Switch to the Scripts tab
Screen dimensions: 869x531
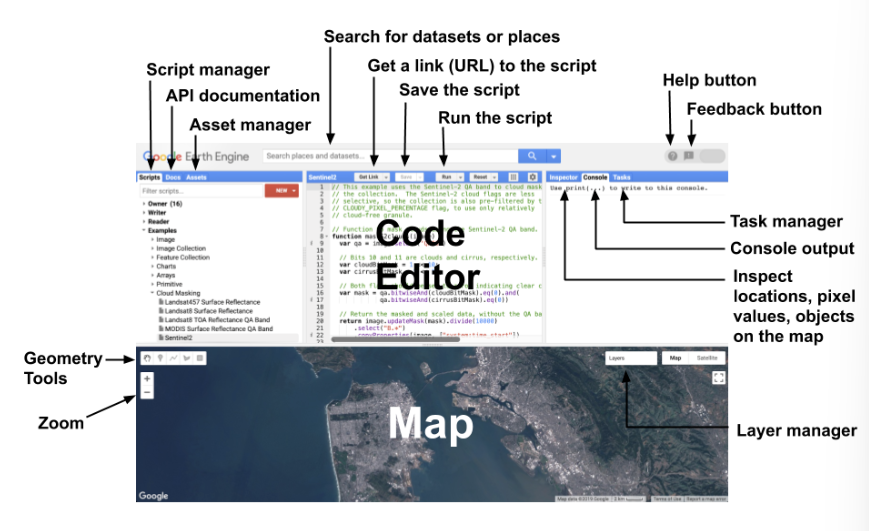tap(149, 177)
